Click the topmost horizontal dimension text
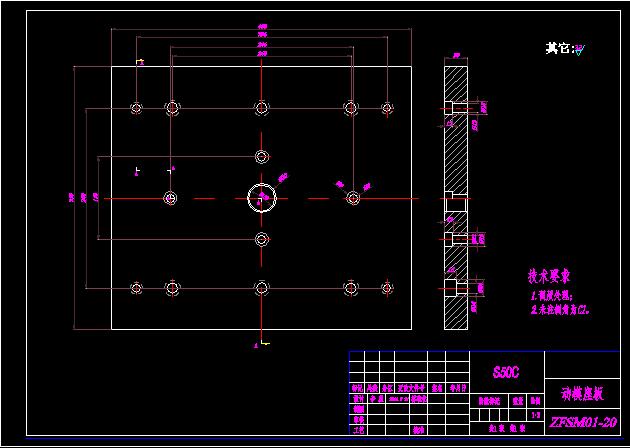630x448 pixels. tap(262, 27)
